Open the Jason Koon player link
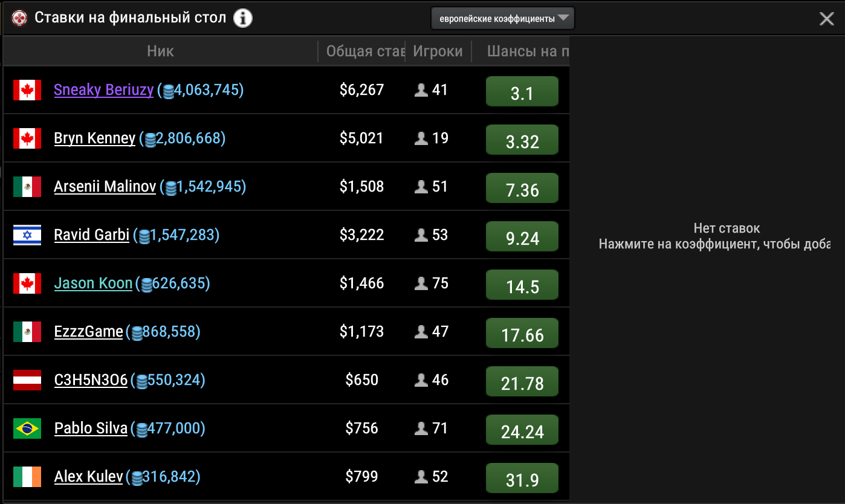Image resolution: width=845 pixels, height=504 pixels. coord(93,283)
